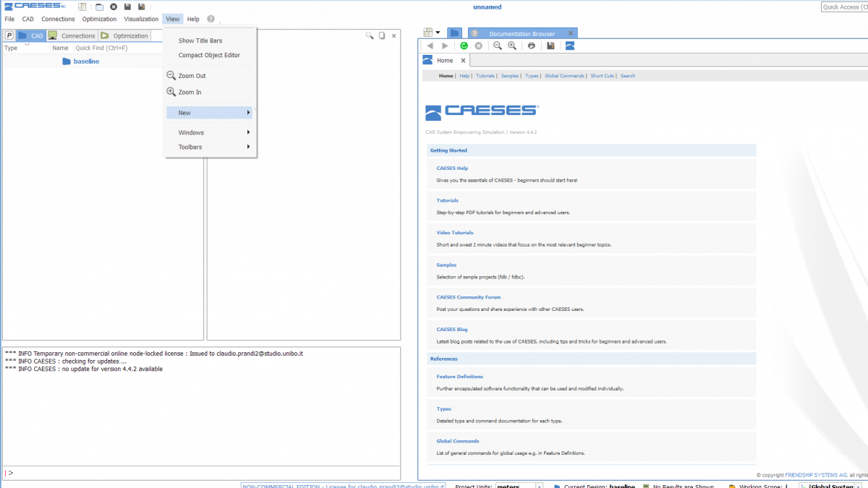Open the CAESES Blog link

click(x=452, y=329)
